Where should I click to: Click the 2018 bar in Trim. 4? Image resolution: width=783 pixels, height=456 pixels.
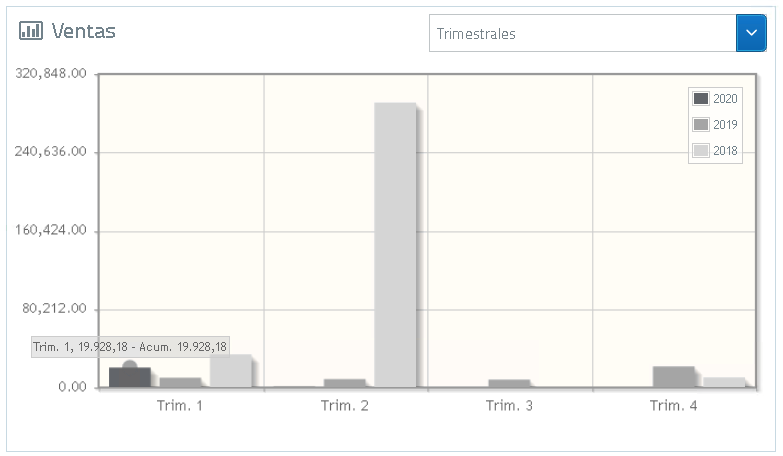tap(724, 382)
